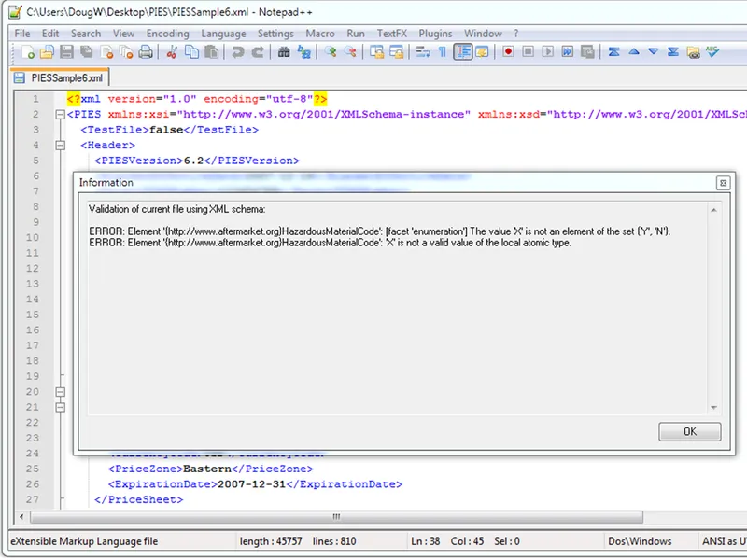Screen dimensions: 747x560
Task: Open the Macro menu
Action: coord(320,33)
